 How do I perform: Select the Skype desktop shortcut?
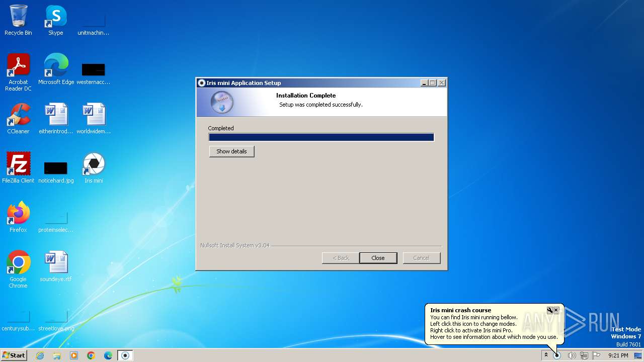pos(56,20)
